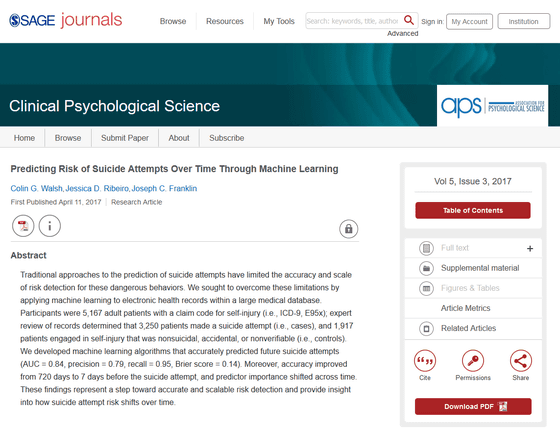The height and width of the screenshot is (432, 560).
Task: Open the Resources menu
Action: click(x=225, y=21)
